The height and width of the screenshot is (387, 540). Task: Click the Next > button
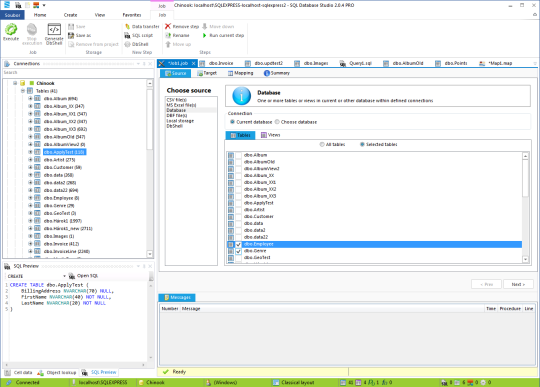point(518,284)
